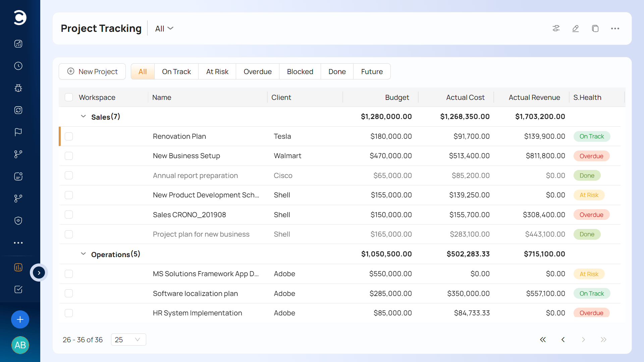Collapse the Sales group
This screenshot has width=644, height=362.
pyautogui.click(x=83, y=116)
